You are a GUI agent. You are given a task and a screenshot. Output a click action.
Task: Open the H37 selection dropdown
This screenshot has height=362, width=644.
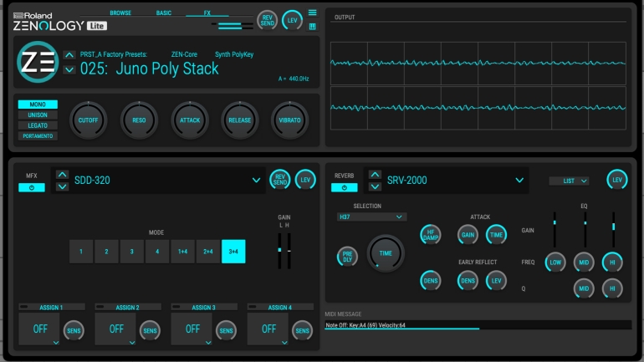pos(371,217)
